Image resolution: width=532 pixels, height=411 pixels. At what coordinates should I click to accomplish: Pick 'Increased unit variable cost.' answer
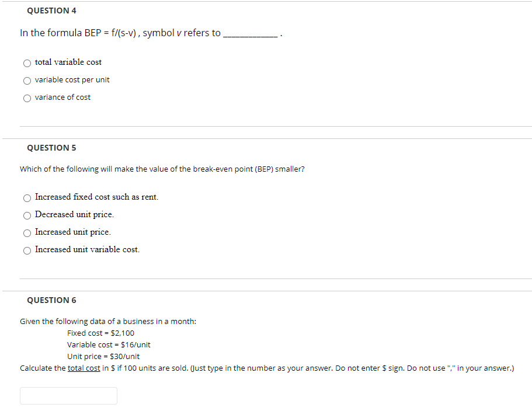(27, 250)
